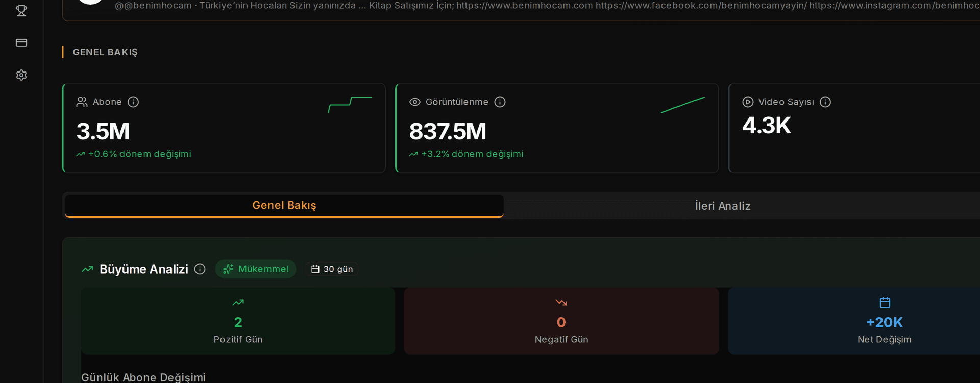Click the Büyüme Analizi trend arrow icon

coord(87,269)
